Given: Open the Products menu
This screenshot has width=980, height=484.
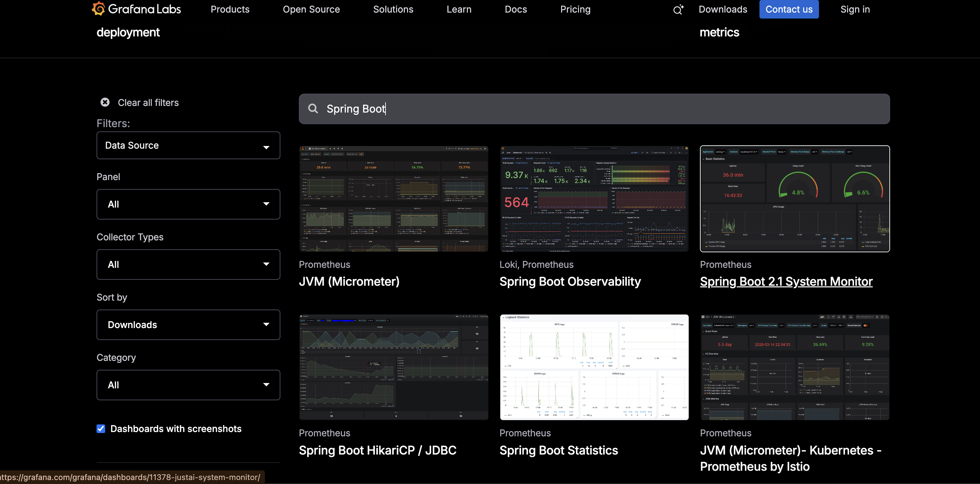Looking at the screenshot, I should coord(230,9).
